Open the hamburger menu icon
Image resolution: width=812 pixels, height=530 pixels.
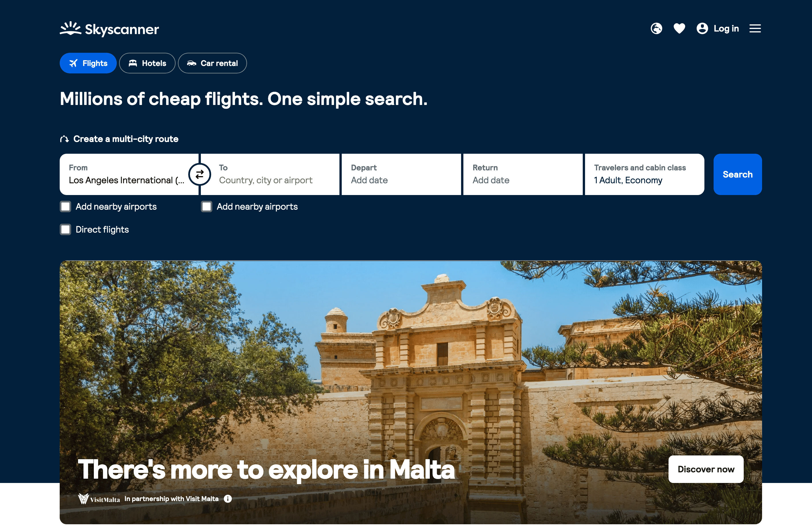point(755,29)
